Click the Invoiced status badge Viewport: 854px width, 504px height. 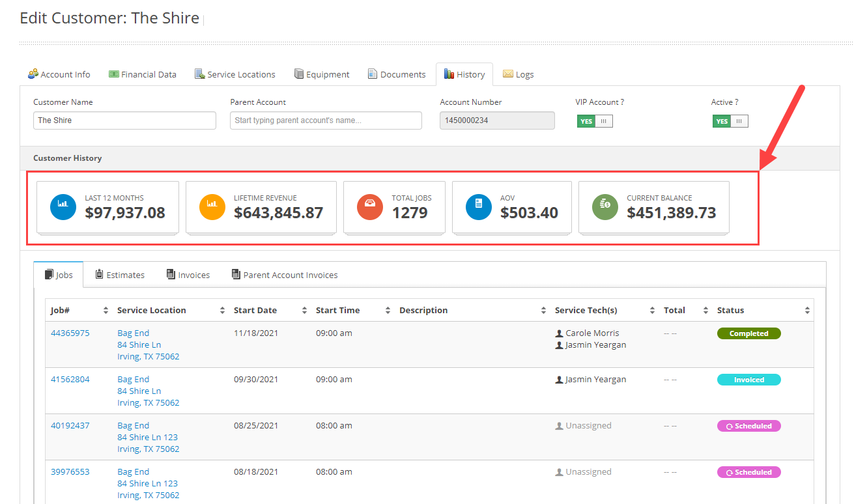[749, 380]
